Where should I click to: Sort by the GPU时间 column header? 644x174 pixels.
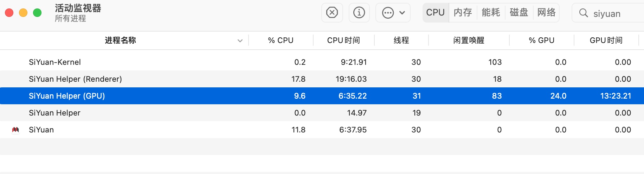coord(606,40)
